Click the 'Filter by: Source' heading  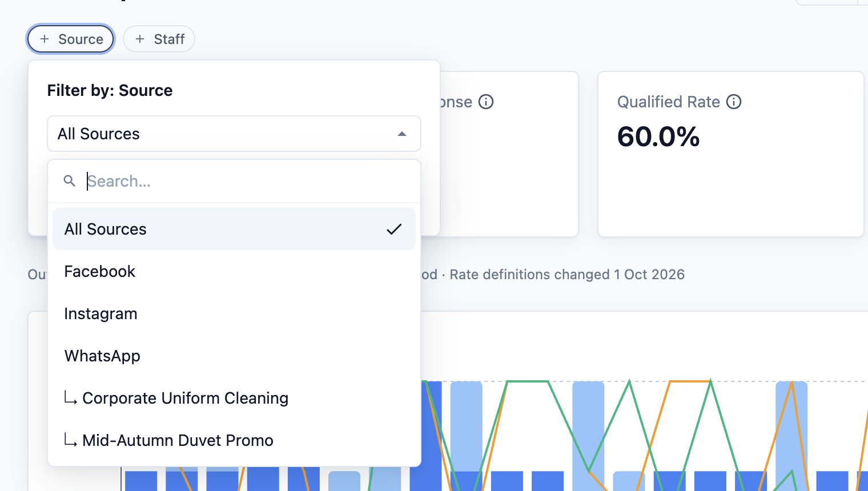pyautogui.click(x=110, y=90)
